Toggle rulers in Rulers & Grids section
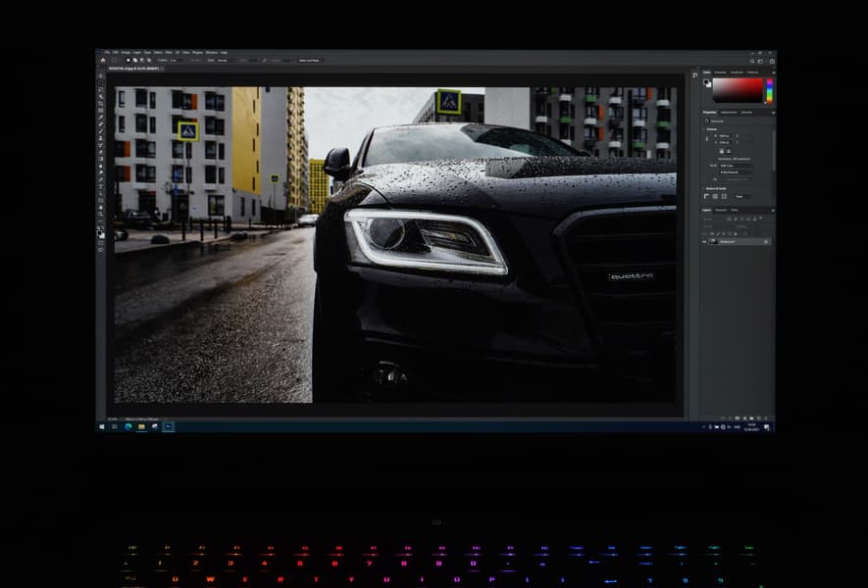This screenshot has height=588, width=868. point(706,196)
